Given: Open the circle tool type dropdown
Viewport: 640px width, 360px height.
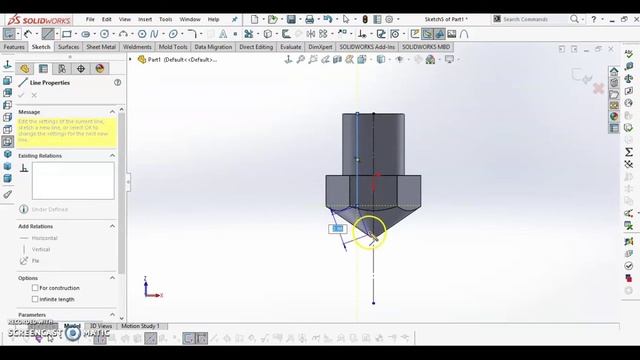Looking at the screenshot, I should pyautogui.click(x=113, y=34).
